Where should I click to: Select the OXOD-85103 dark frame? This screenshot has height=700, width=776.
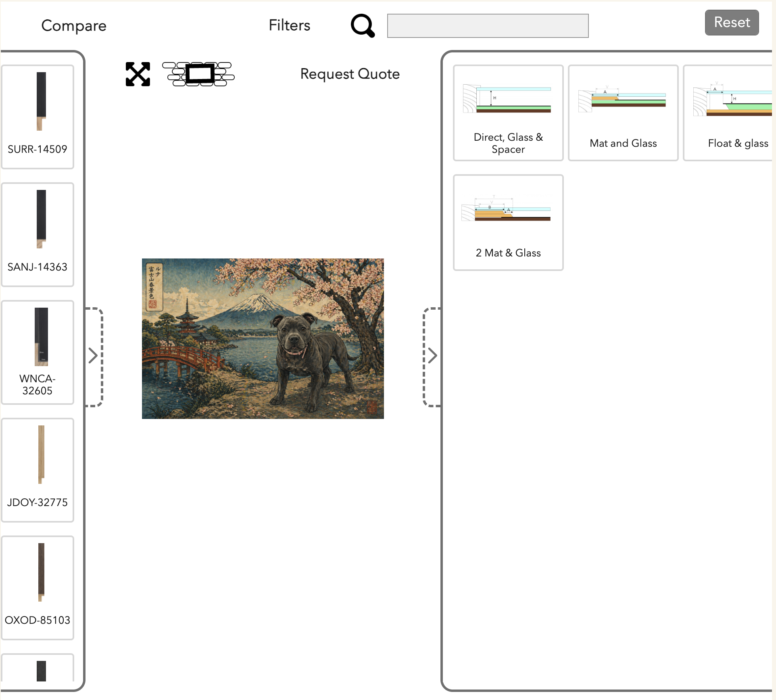pos(38,587)
